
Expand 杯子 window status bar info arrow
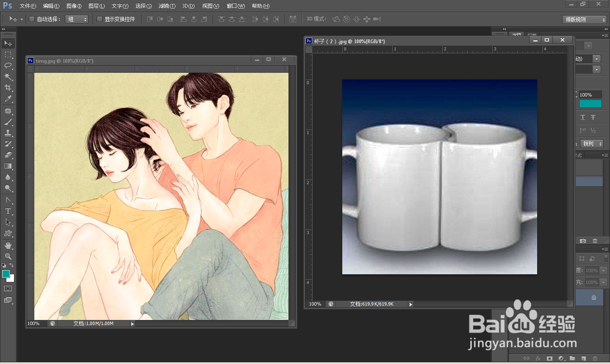(x=410, y=304)
